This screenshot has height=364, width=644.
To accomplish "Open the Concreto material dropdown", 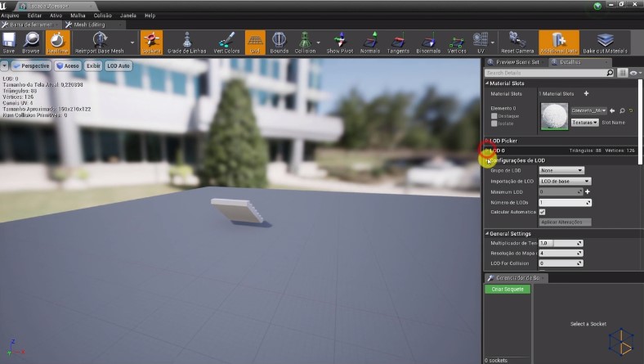I will [588, 110].
